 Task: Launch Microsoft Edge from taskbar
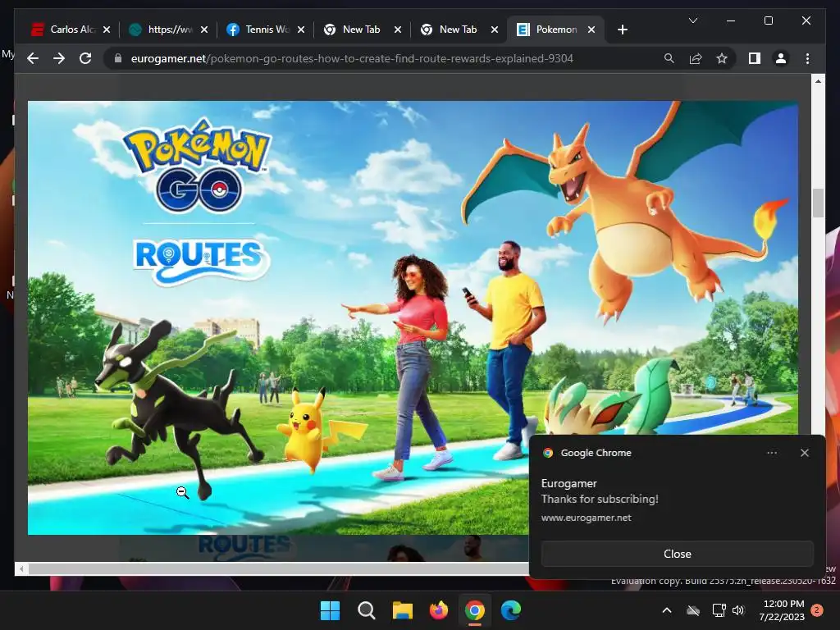511,610
